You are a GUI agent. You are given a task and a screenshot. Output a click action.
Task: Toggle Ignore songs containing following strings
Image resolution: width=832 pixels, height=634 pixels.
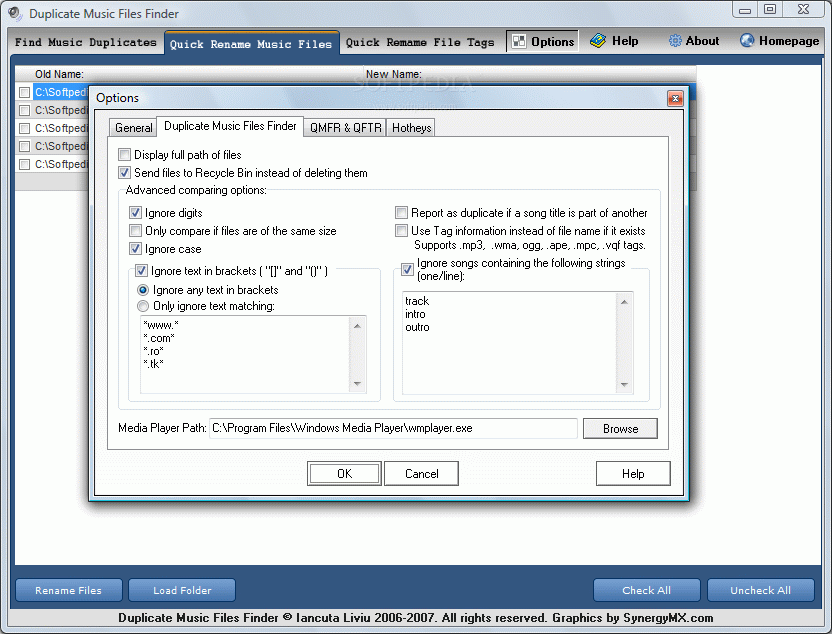tap(407, 270)
